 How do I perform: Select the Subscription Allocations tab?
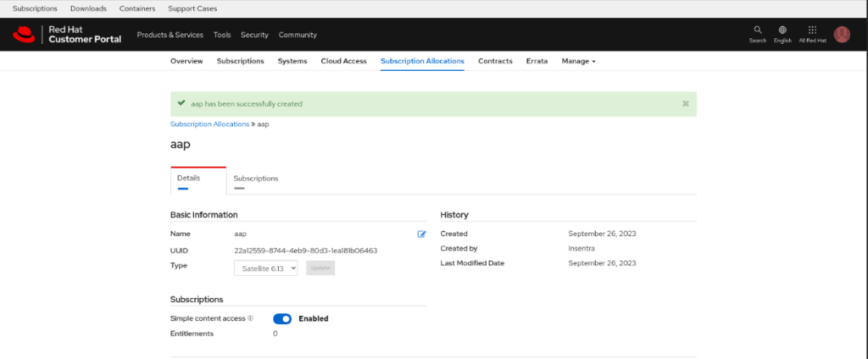click(x=422, y=61)
